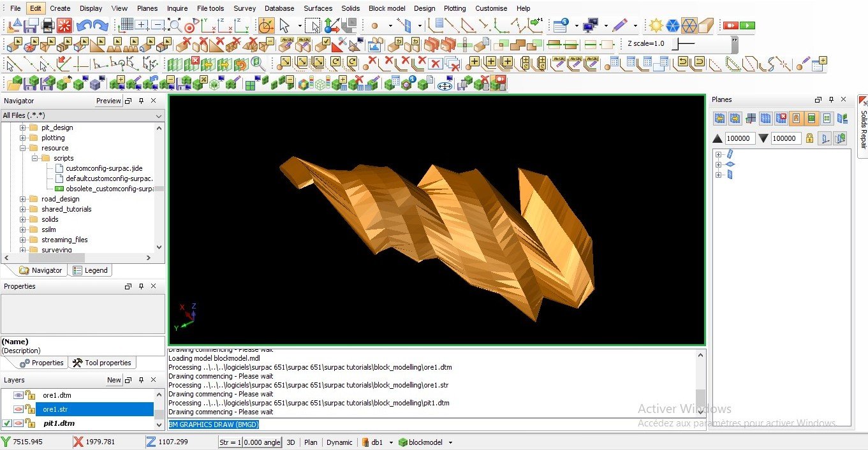This screenshot has width=868, height=450.
Task: Click the New button in Layers panel
Action: (x=114, y=380)
